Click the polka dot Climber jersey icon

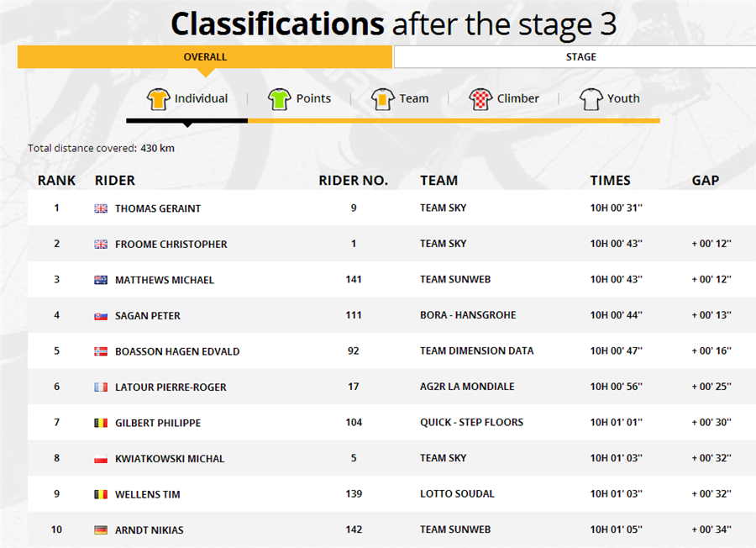pos(480,99)
